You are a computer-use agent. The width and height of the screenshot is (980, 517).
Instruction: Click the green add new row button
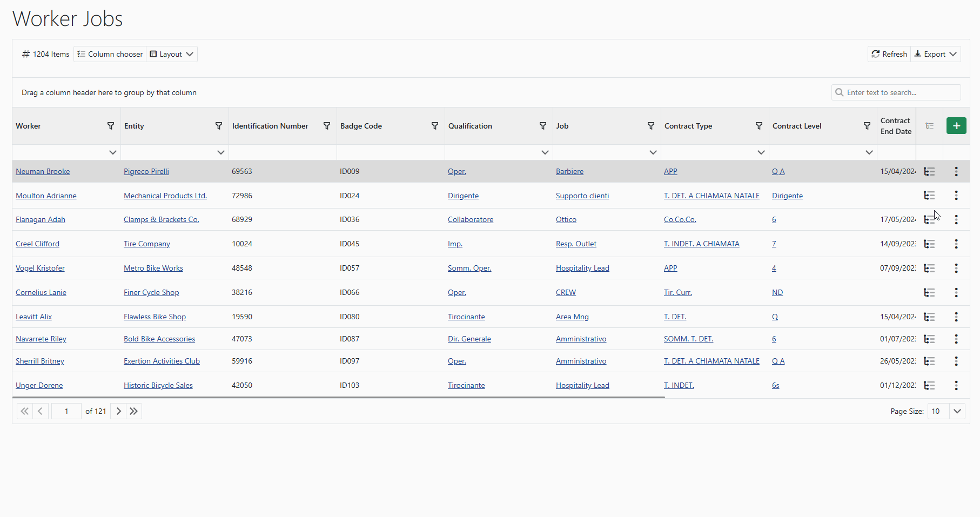(956, 126)
